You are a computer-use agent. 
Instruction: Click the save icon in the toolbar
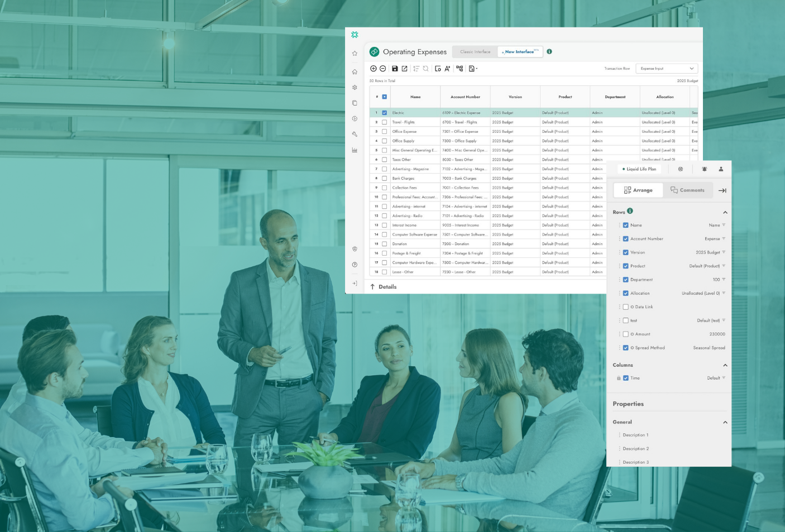click(x=395, y=68)
